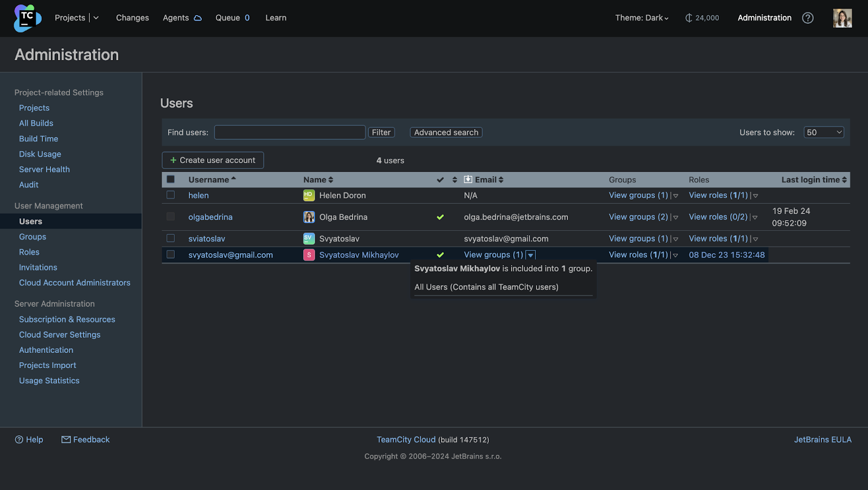
Task: Open the Queue menu item
Action: tap(233, 18)
